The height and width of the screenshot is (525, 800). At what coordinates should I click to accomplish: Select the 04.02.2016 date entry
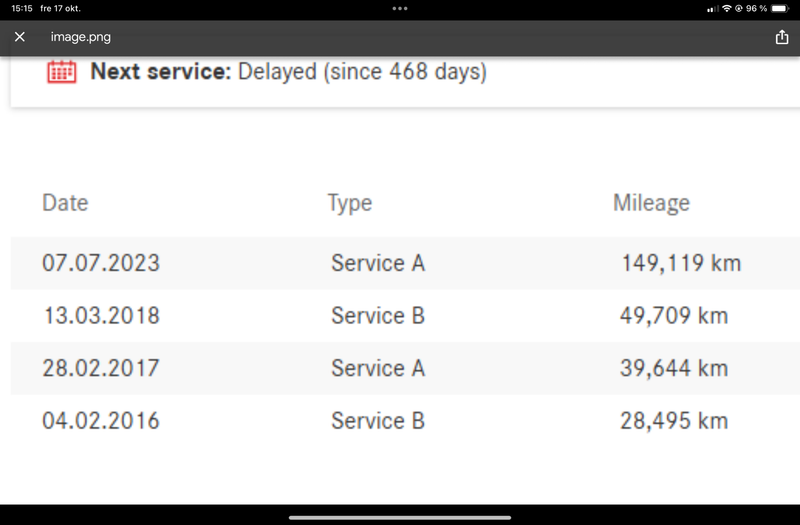(101, 420)
